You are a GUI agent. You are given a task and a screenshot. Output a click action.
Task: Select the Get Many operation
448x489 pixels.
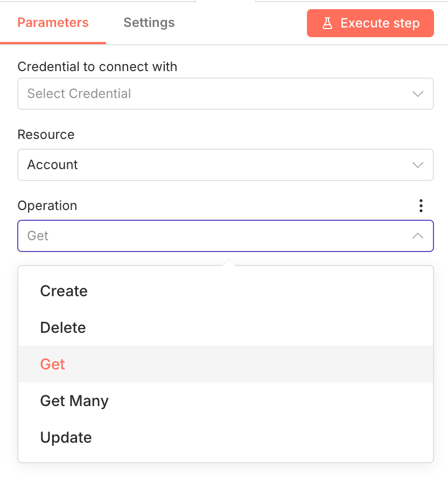coord(74,401)
